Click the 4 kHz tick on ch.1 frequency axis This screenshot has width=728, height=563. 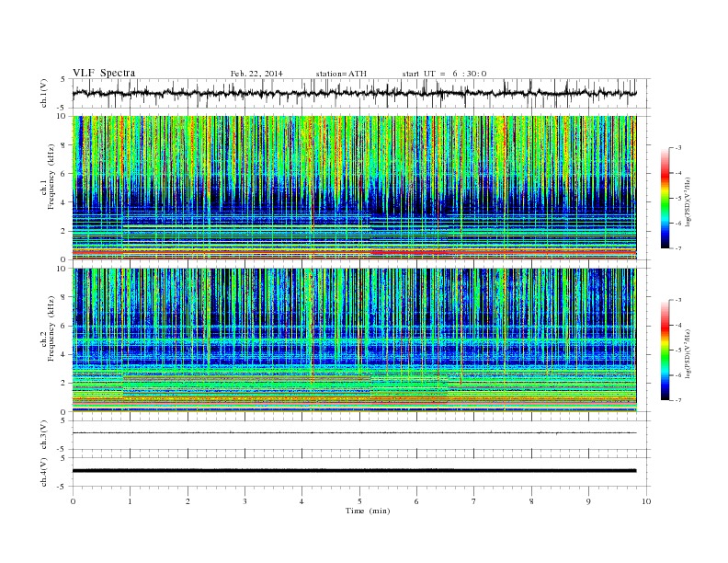[64, 202]
